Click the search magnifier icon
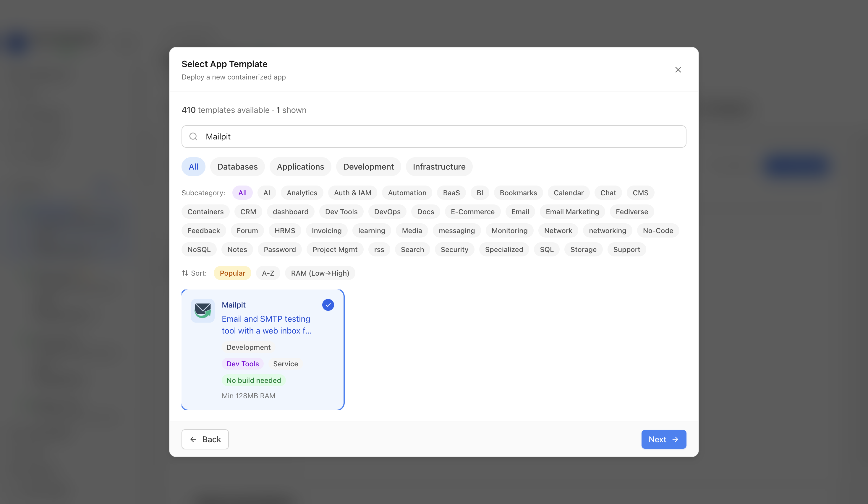 (194, 137)
